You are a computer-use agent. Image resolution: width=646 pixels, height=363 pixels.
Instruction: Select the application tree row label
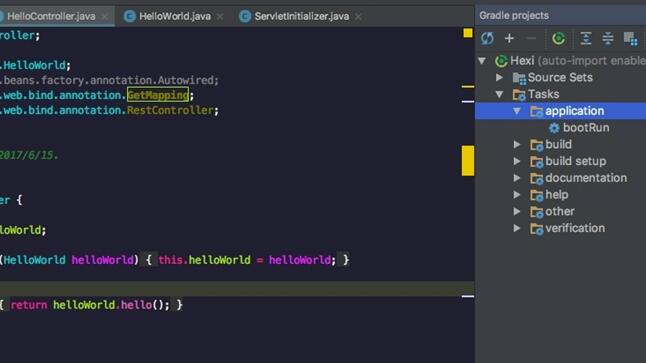(x=574, y=111)
